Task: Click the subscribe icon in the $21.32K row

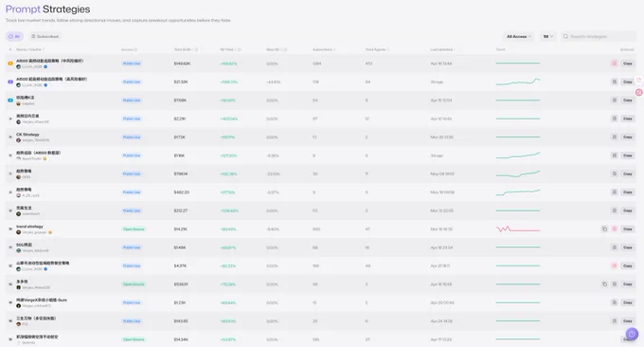Action: pyautogui.click(x=615, y=82)
